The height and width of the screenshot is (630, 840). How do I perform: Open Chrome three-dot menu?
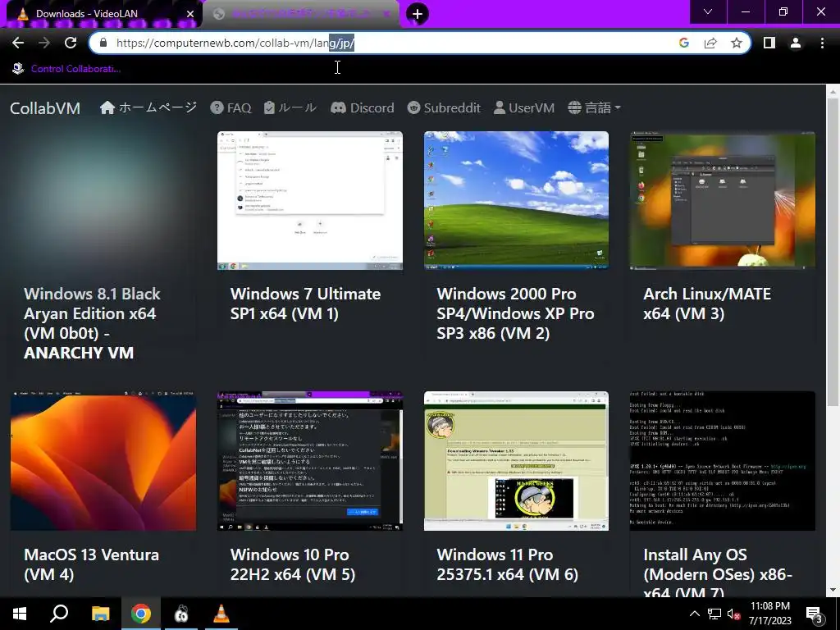pos(822,43)
